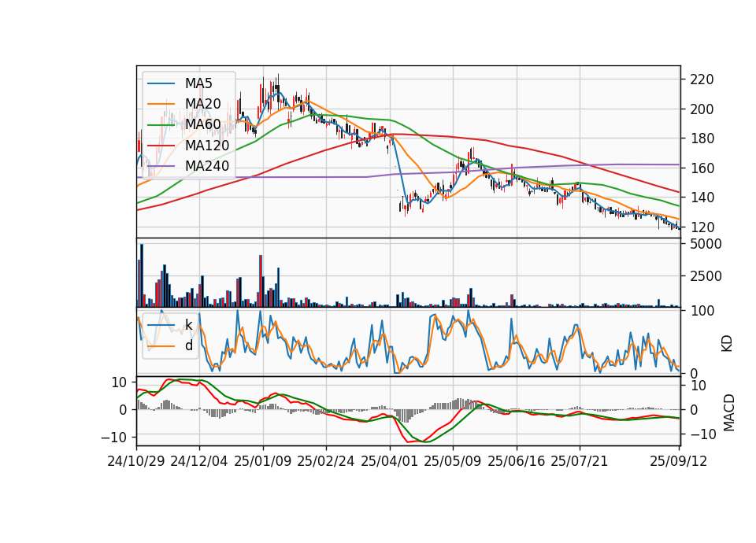Click the MA60 legend label

pos(202,124)
